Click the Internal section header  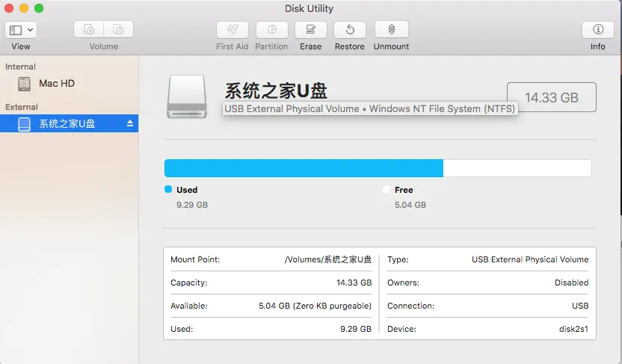pyautogui.click(x=20, y=67)
